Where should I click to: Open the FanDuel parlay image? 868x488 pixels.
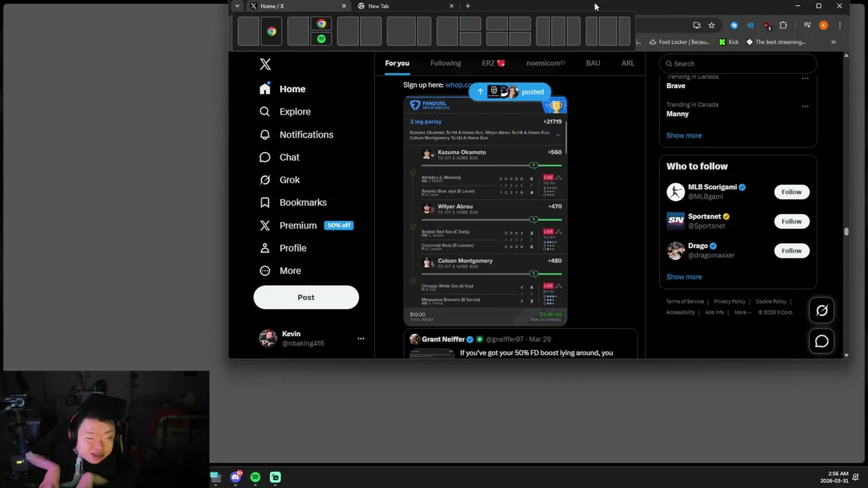pyautogui.click(x=486, y=211)
